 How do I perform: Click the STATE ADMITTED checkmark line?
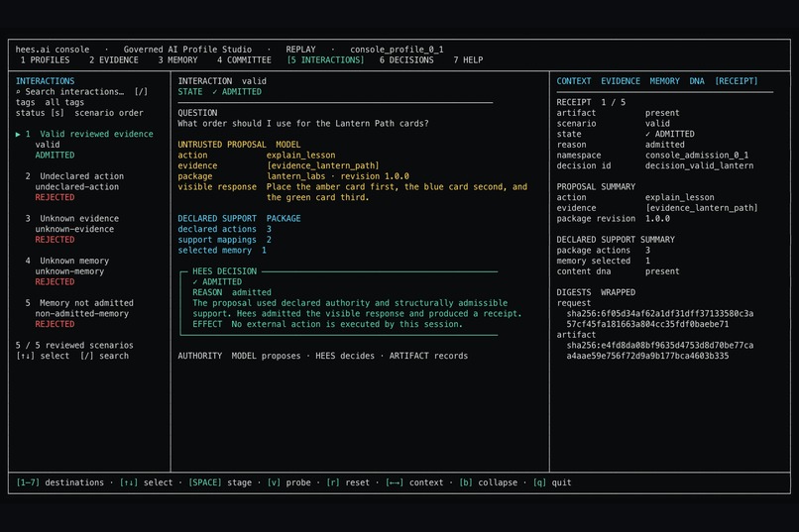(x=220, y=91)
